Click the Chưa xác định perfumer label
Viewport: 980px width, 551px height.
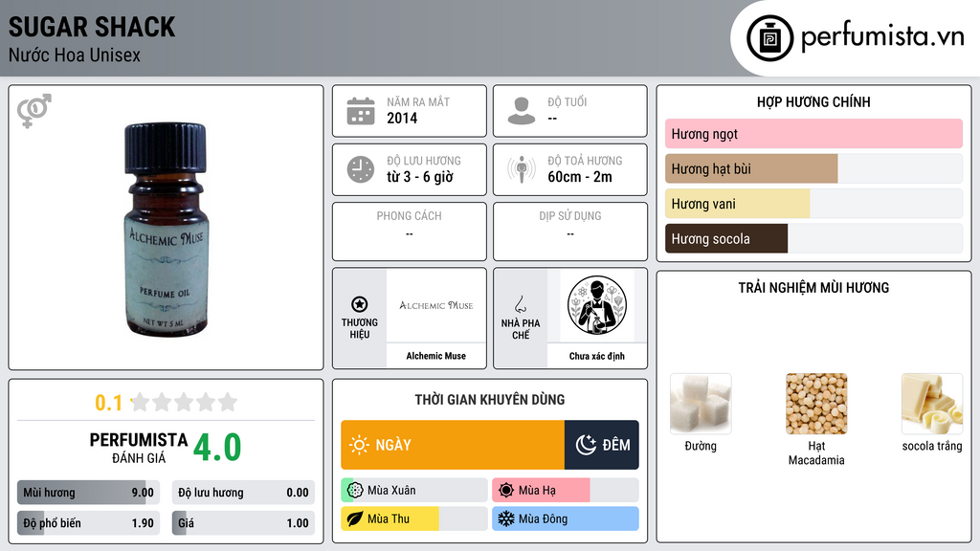click(597, 356)
